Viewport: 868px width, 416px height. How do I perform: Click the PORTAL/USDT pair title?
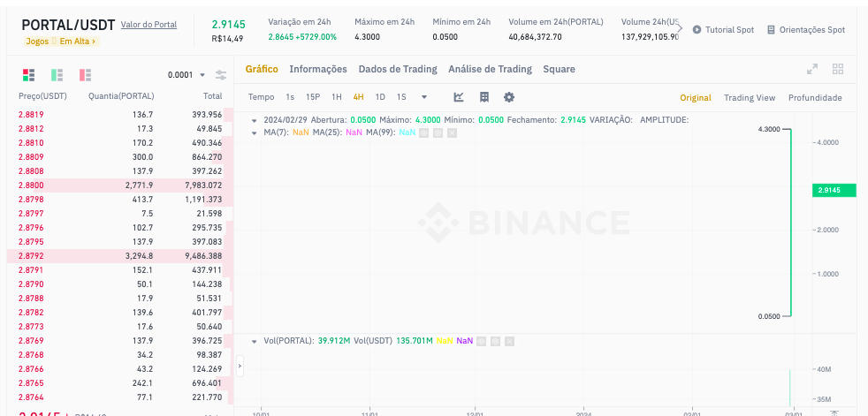[68, 25]
